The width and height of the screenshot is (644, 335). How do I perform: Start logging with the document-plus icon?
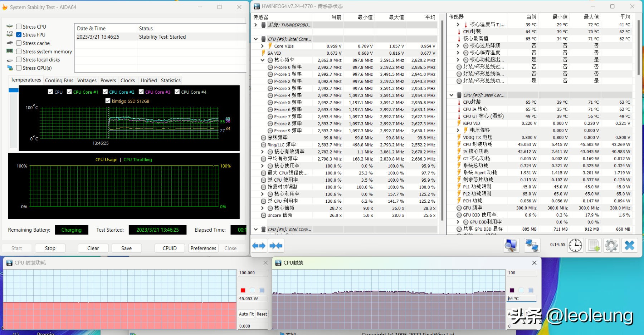coord(594,245)
